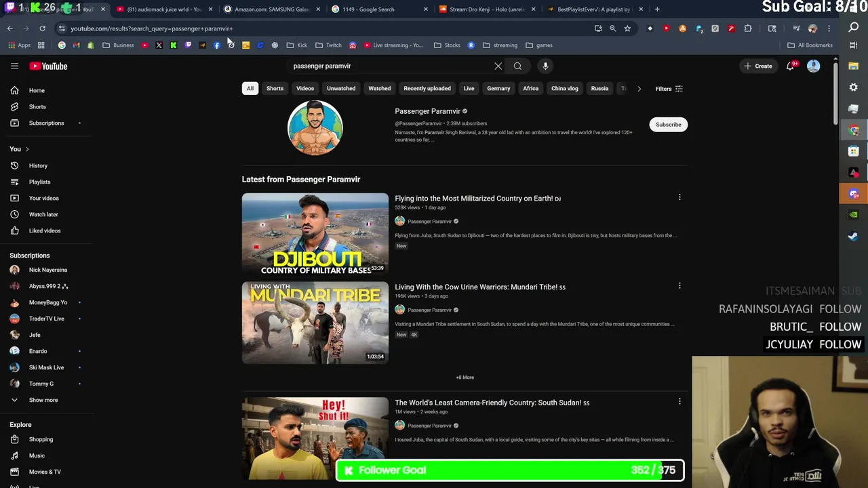Go back in browser history
868x488 pixels.
9,28
